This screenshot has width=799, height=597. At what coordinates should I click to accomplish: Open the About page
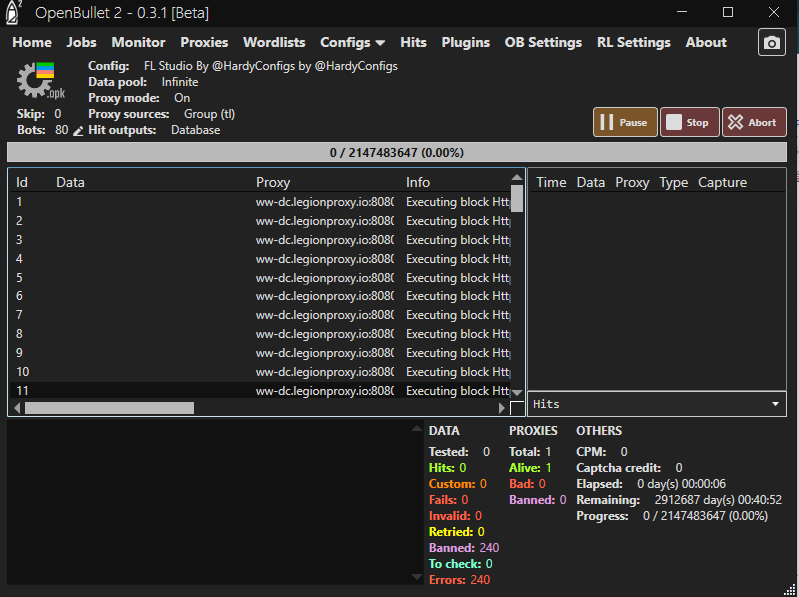(x=706, y=42)
